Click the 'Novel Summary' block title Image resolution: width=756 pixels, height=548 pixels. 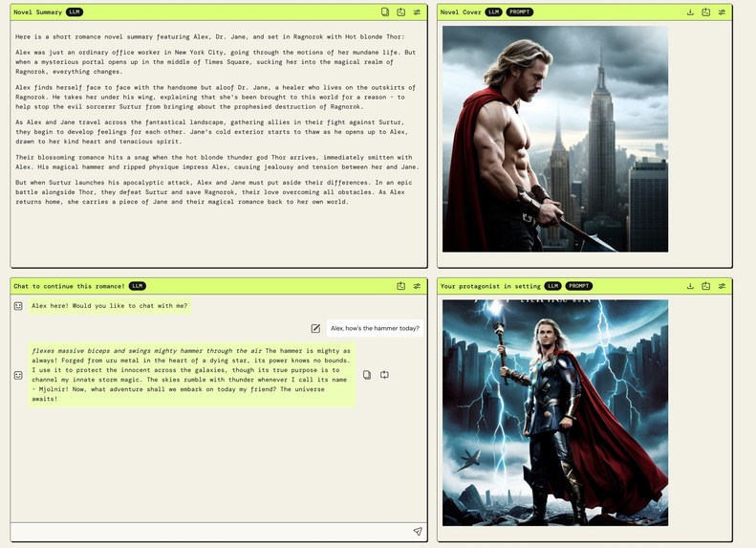37,12
